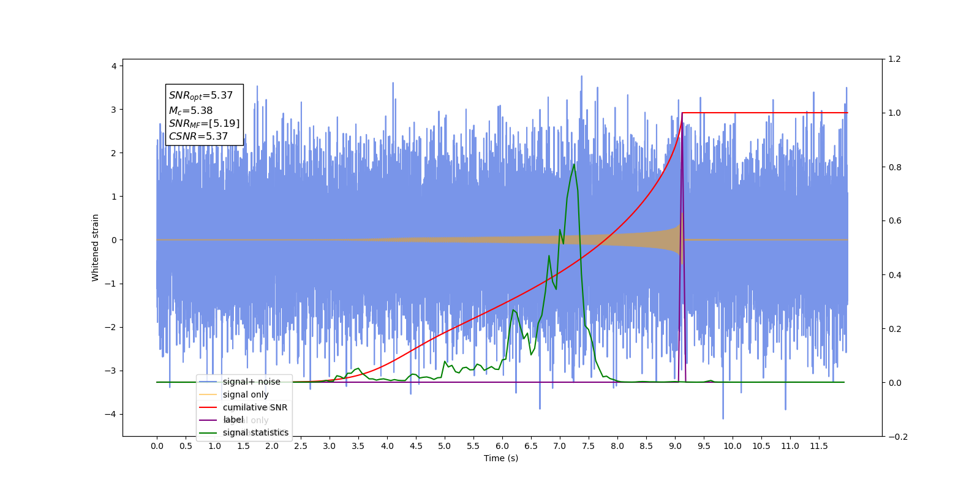This screenshot has height=490, width=980.
Task: Click the time-axis tick label 11.5
Action: click(x=819, y=446)
